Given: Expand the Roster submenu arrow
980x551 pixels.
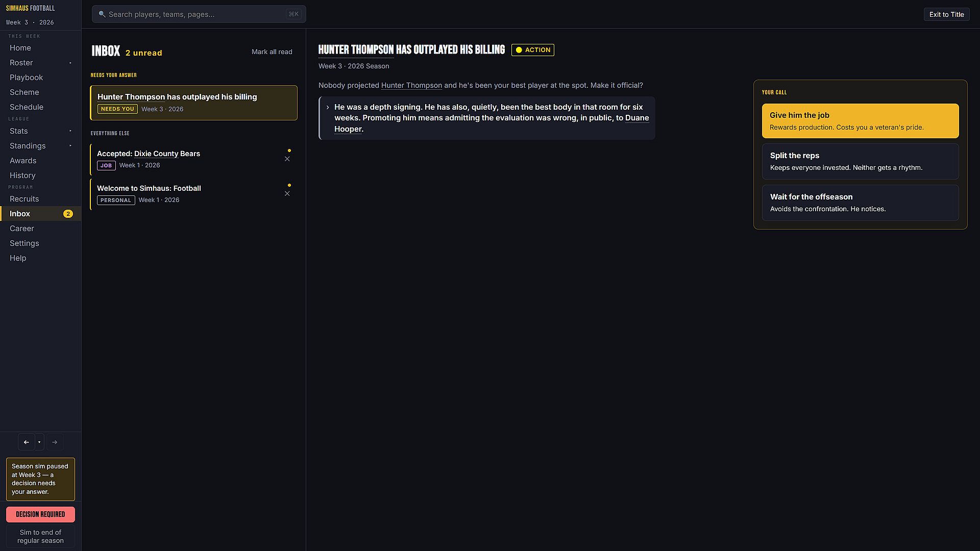Looking at the screenshot, I should [x=70, y=63].
